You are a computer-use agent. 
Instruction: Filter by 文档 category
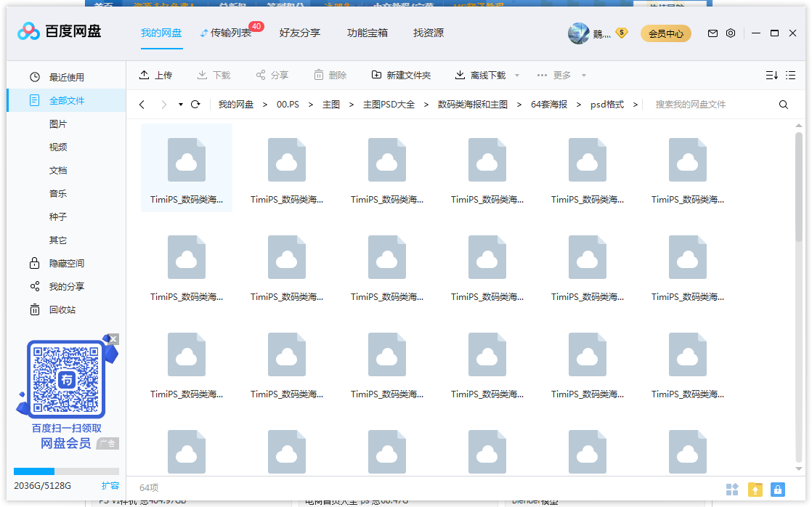tap(58, 171)
